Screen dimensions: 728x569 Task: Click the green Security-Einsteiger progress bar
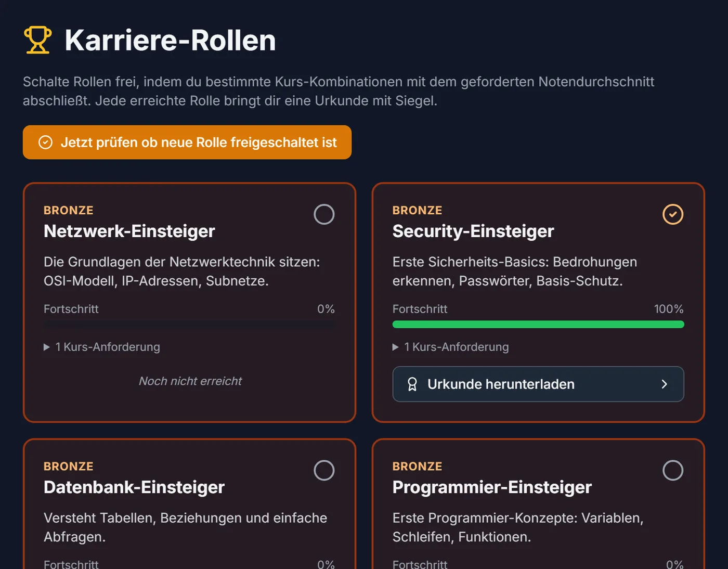[x=538, y=325]
